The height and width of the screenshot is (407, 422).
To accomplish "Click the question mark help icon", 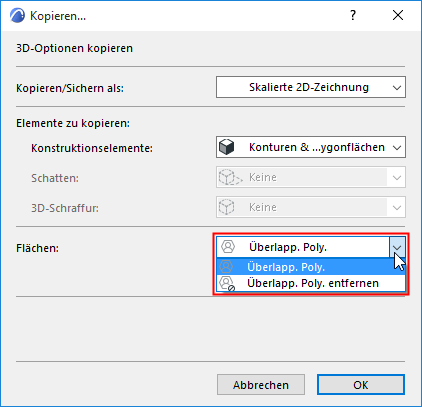I will [x=353, y=15].
